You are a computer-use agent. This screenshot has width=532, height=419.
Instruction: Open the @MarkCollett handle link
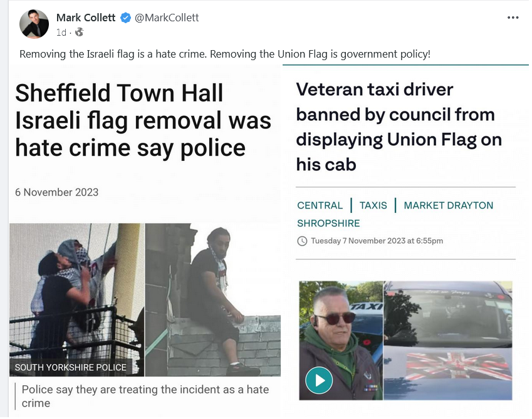[x=167, y=18]
